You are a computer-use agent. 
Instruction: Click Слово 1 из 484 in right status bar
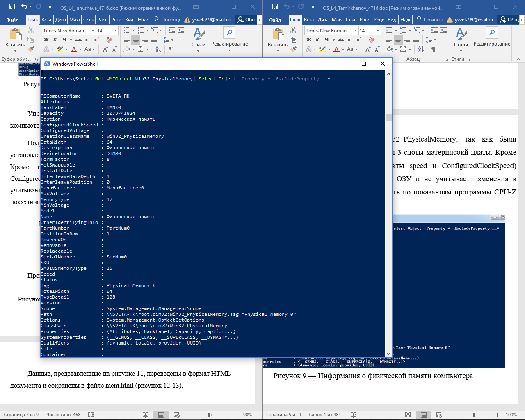[x=325, y=415]
